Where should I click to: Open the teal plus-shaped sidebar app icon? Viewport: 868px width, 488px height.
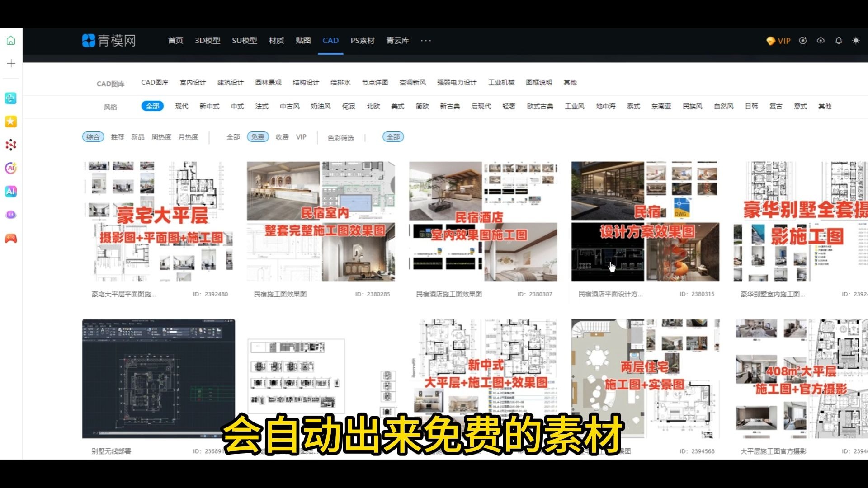tap(11, 98)
